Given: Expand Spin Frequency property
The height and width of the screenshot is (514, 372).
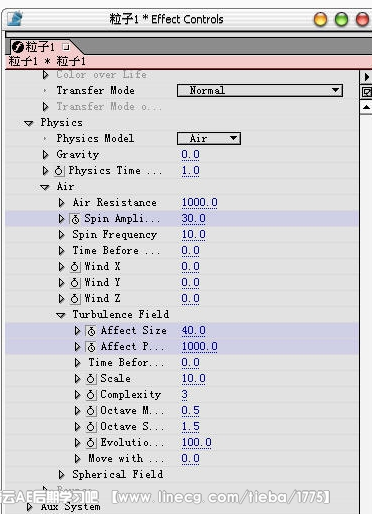Looking at the screenshot, I should 61,235.
